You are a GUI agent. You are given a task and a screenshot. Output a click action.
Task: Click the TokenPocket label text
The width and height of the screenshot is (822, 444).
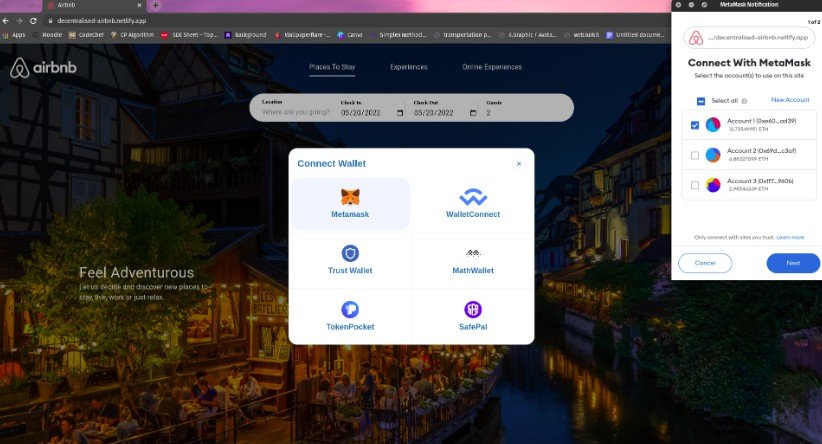pyautogui.click(x=350, y=327)
